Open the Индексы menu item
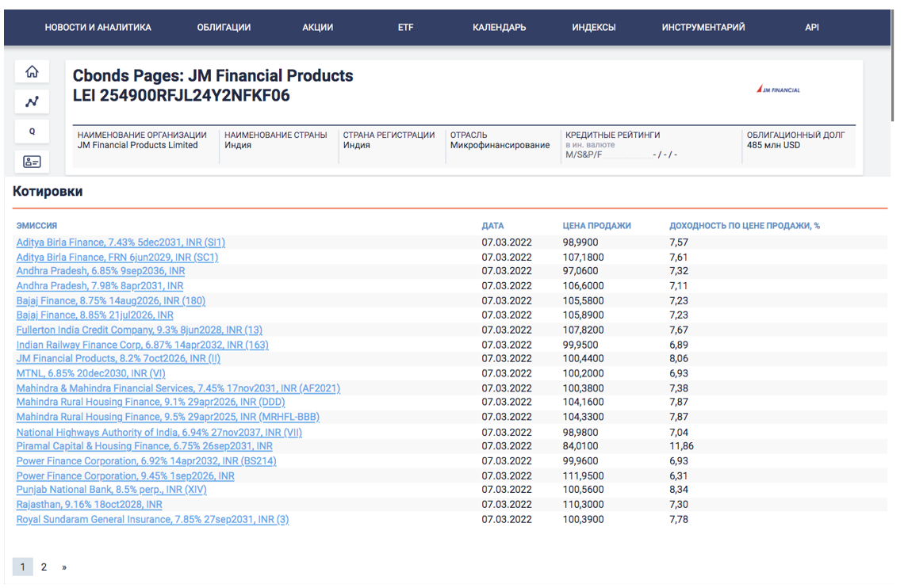Image resolution: width=904 pixels, height=588 pixels. [593, 28]
